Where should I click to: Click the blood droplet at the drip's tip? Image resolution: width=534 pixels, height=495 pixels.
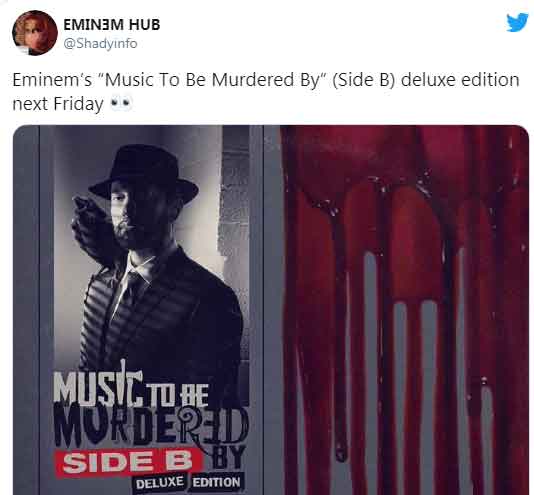coord(341,452)
